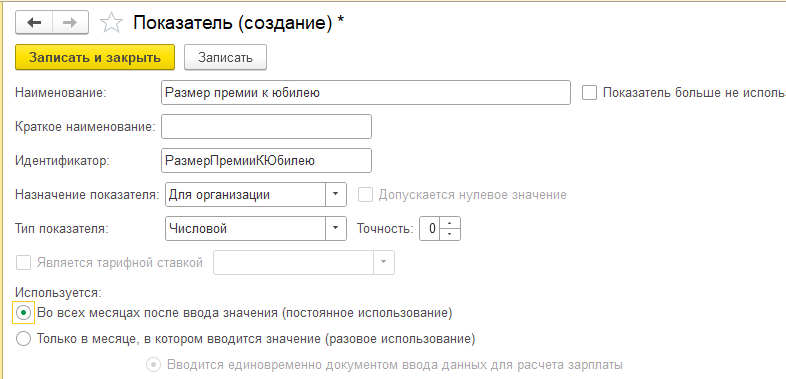
Task: Toggle 'Является тарифной ставкой' checkbox
Action: pyautogui.click(x=24, y=263)
